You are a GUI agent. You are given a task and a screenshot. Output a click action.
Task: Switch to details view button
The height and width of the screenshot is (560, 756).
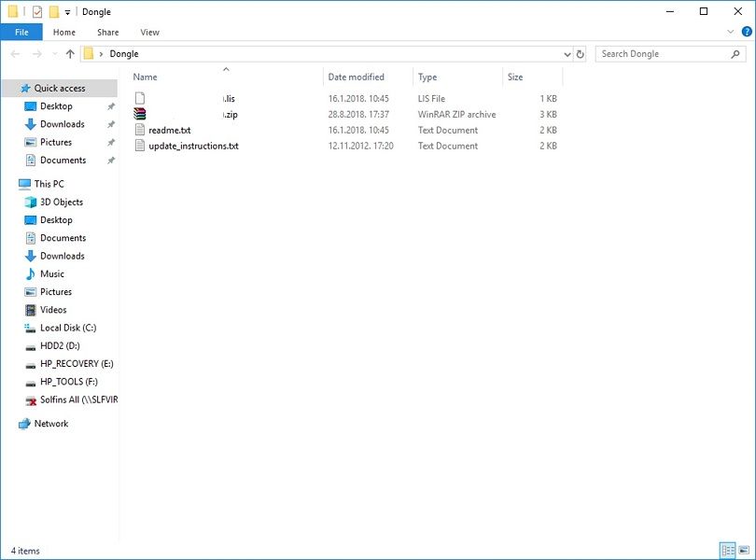click(x=727, y=550)
